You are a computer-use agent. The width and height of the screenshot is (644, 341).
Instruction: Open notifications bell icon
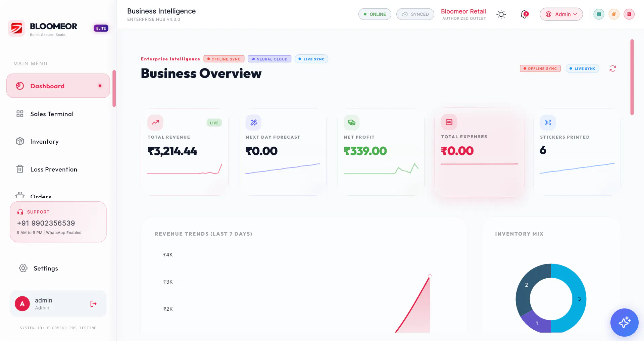(524, 14)
